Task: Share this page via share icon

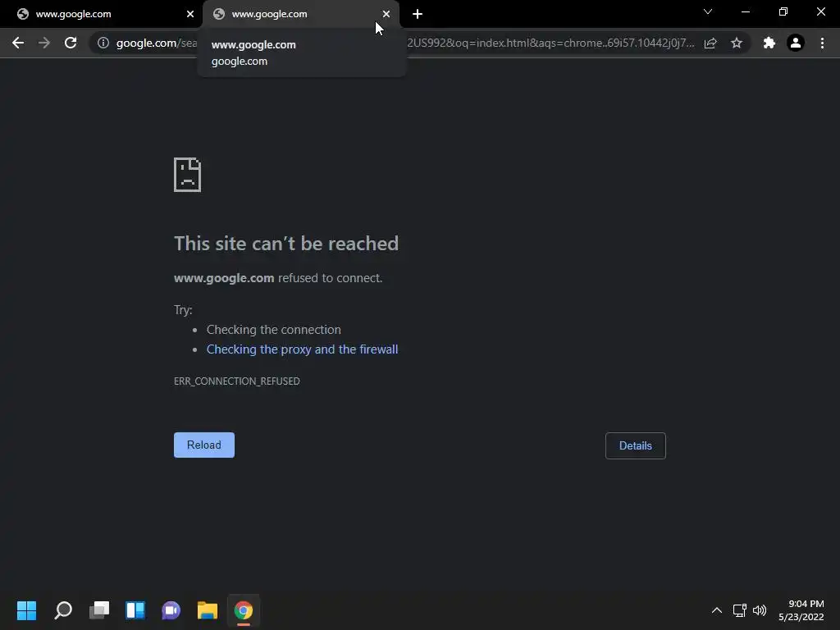Action: pyautogui.click(x=710, y=43)
